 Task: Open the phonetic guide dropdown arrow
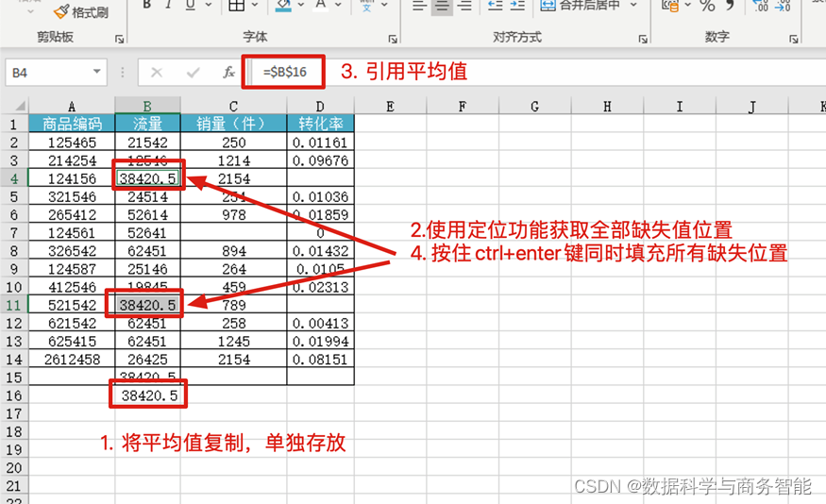tap(384, 5)
